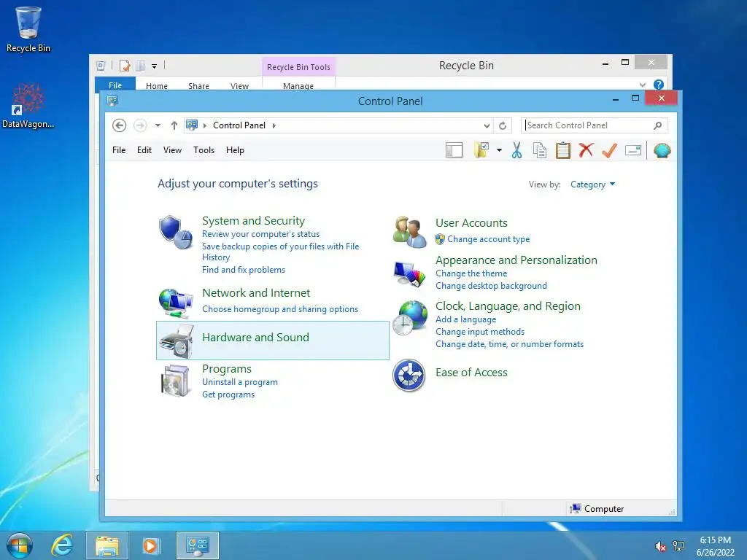Screen dimensions: 747x560
Task: Click the search magnifier icon
Action: tap(657, 125)
